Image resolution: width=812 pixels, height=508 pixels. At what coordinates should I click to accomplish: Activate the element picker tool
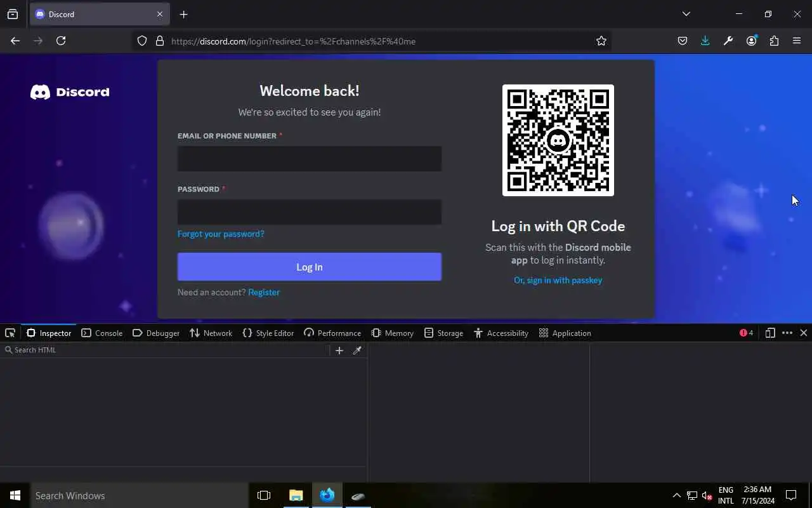pos(10,333)
